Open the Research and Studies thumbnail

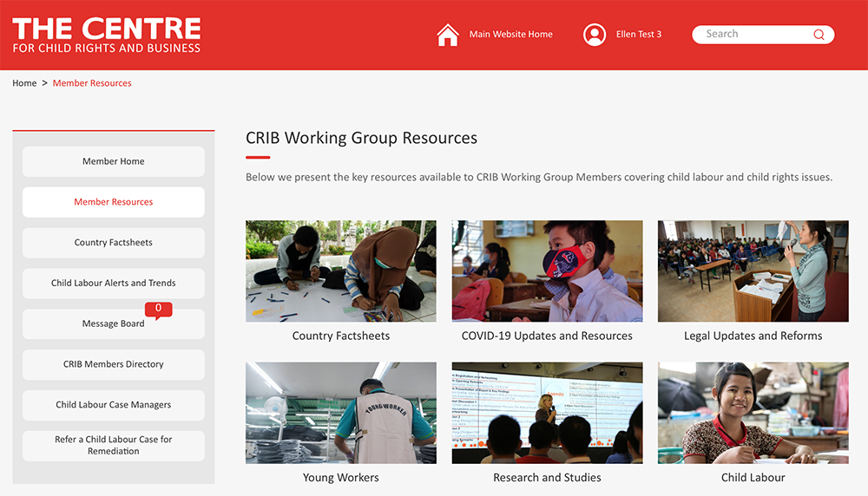tap(547, 413)
